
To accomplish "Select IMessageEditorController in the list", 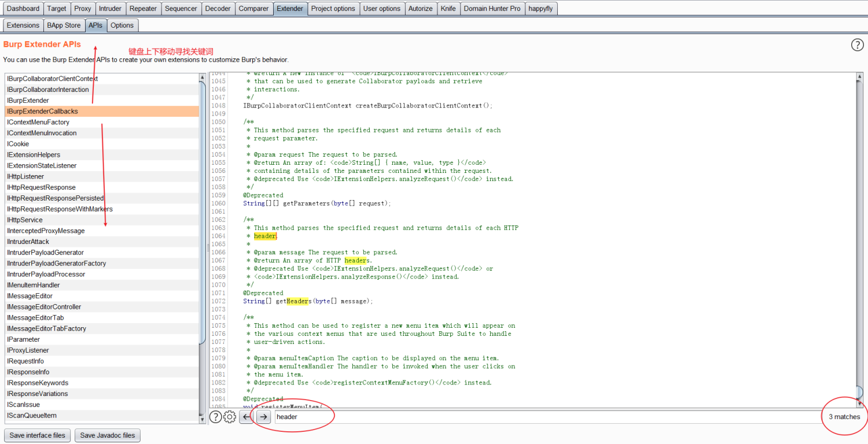I will coord(102,307).
